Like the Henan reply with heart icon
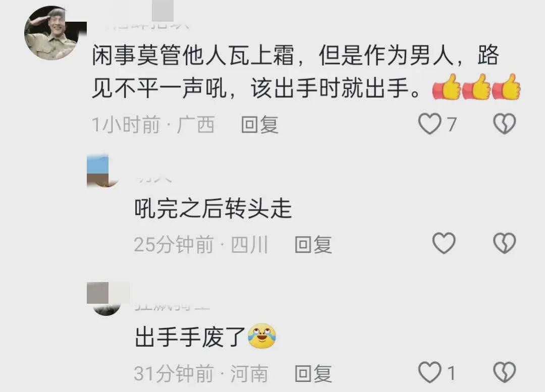 point(429,372)
